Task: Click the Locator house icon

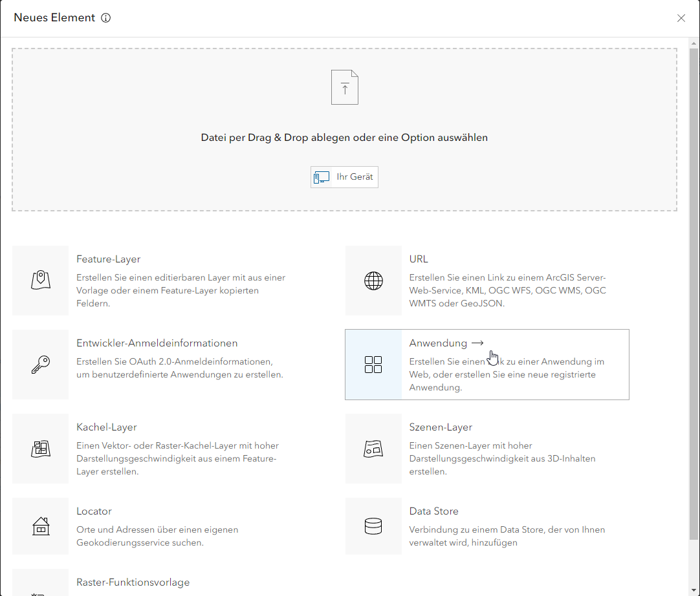Action: [40, 526]
